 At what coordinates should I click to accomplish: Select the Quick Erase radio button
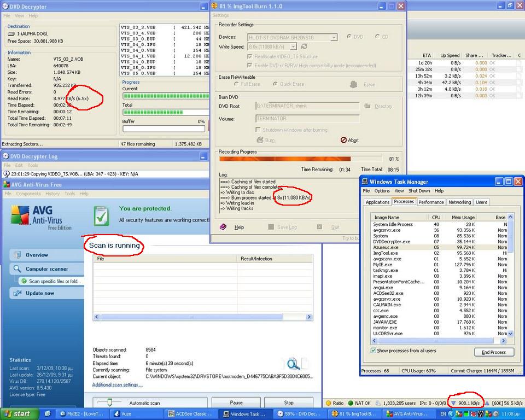[x=275, y=84]
